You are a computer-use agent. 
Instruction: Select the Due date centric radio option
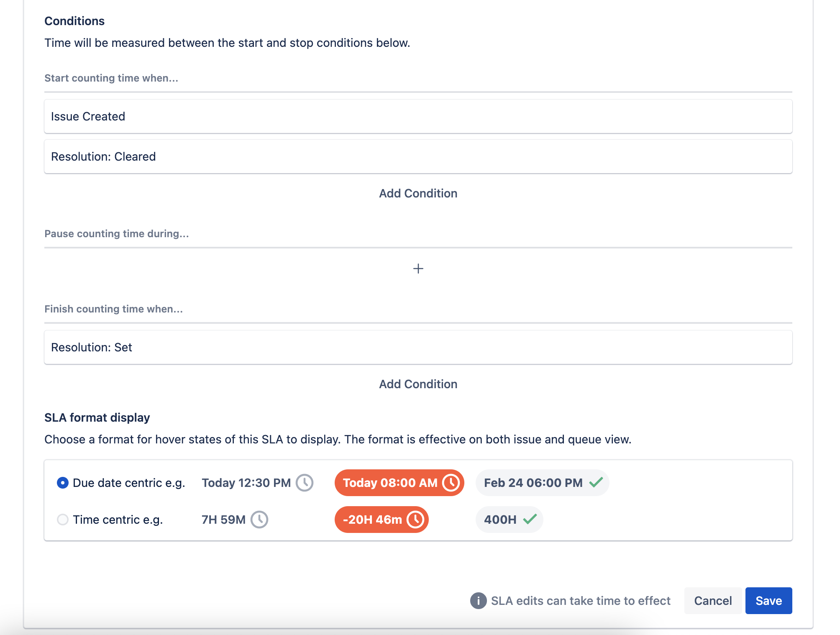pos(63,483)
